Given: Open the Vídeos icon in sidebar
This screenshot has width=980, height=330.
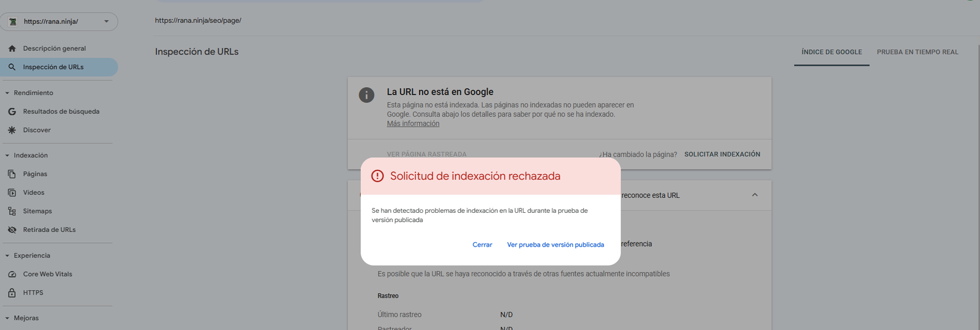Looking at the screenshot, I should point(12,193).
